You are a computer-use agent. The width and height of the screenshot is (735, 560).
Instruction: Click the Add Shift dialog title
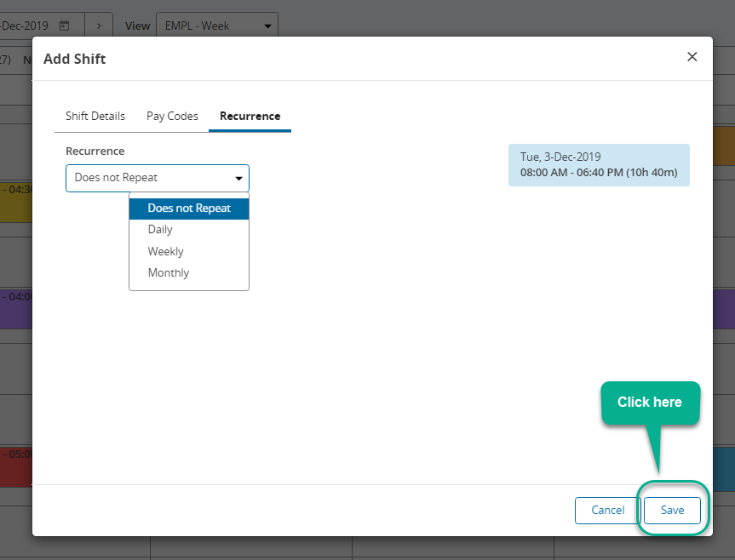tap(75, 59)
